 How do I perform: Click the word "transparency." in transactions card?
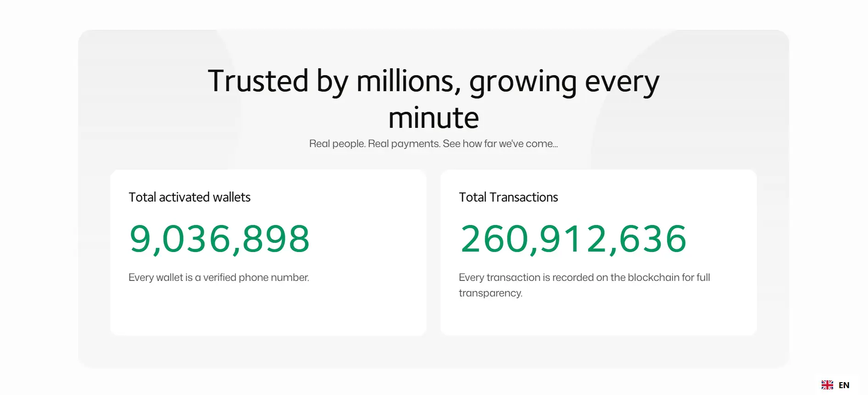(490, 293)
